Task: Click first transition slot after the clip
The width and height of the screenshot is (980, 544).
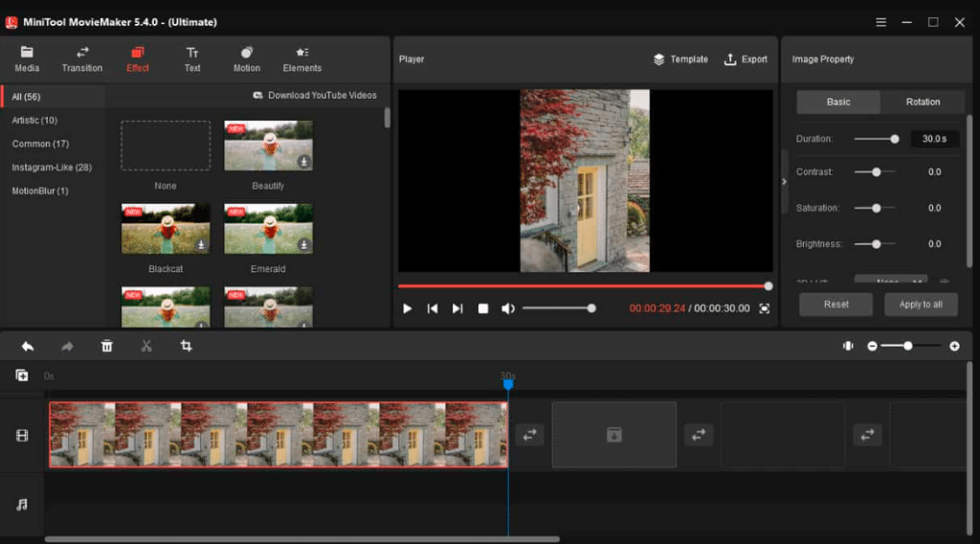Action: pyautogui.click(x=529, y=435)
